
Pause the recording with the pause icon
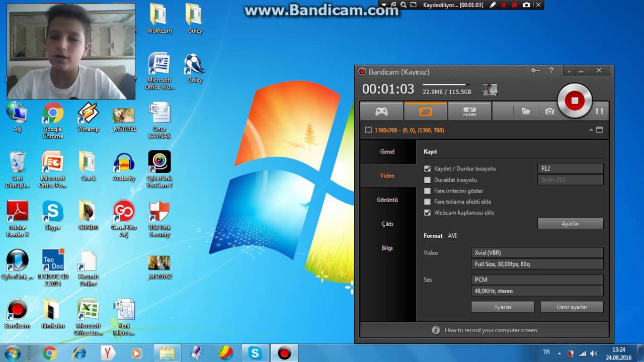coord(599,111)
